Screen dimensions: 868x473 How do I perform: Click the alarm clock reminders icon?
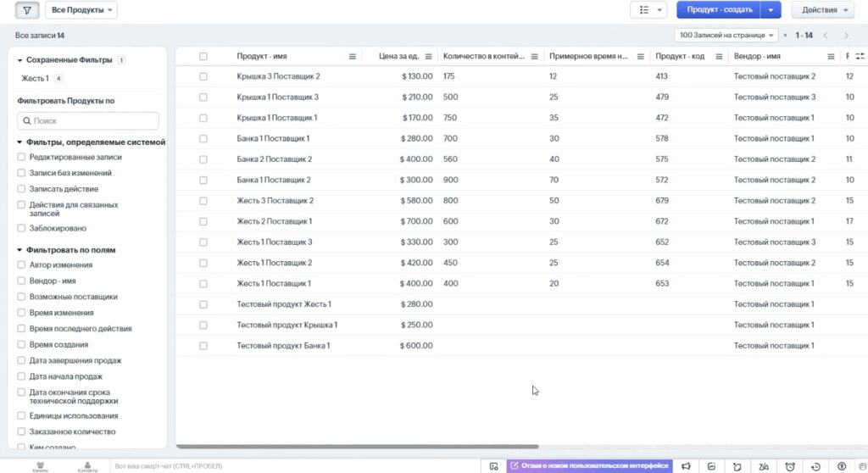tap(790, 465)
